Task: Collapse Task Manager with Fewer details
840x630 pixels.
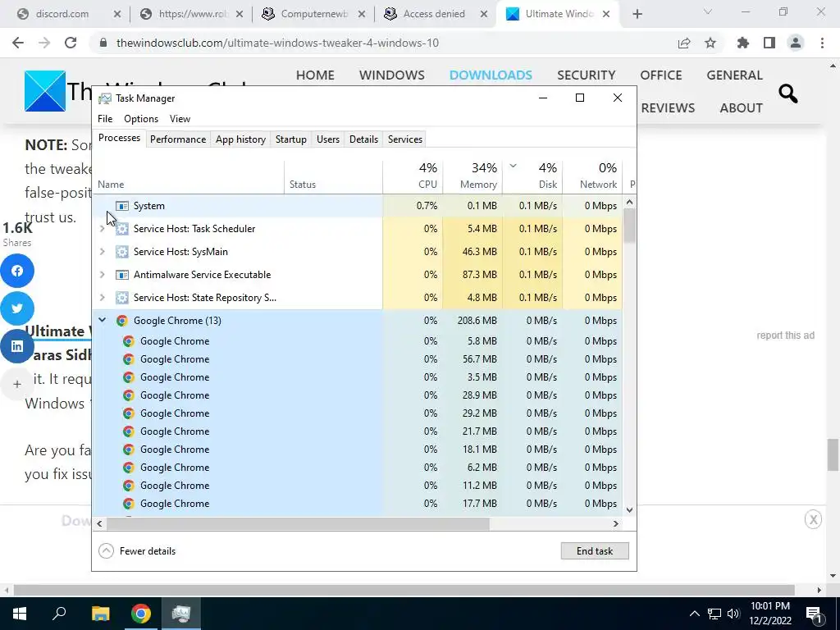Action: 137,550
